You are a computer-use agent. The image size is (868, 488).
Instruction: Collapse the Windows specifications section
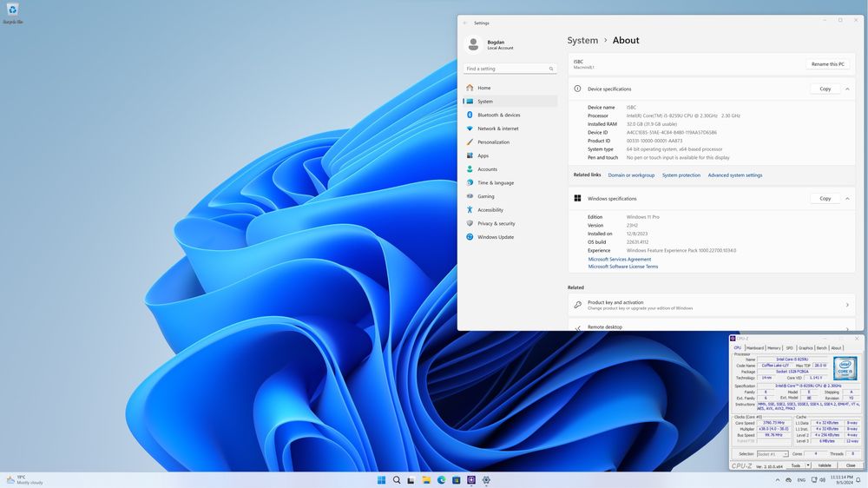click(847, 198)
